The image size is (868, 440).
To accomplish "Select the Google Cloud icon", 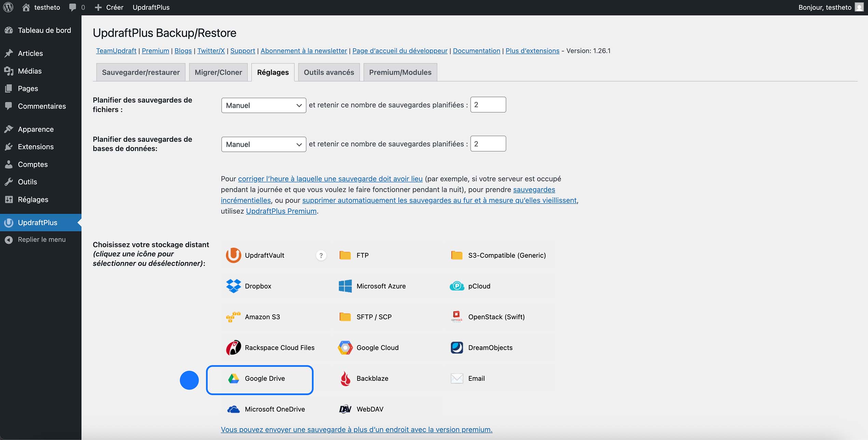I will [345, 347].
